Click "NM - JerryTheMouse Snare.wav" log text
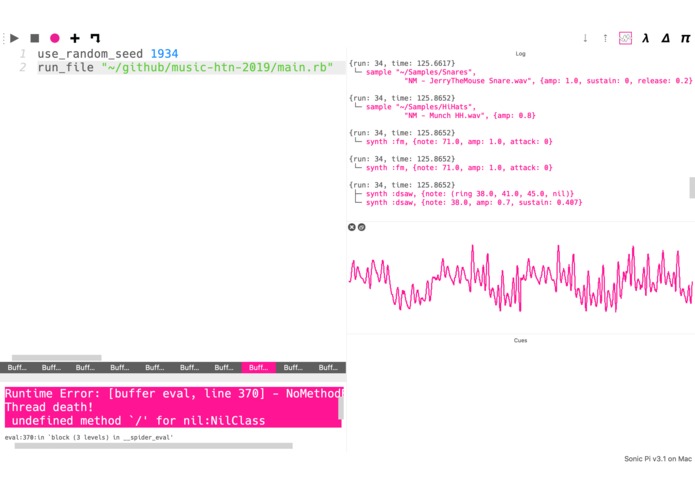Image resolution: width=695 pixels, height=494 pixels. click(469, 81)
